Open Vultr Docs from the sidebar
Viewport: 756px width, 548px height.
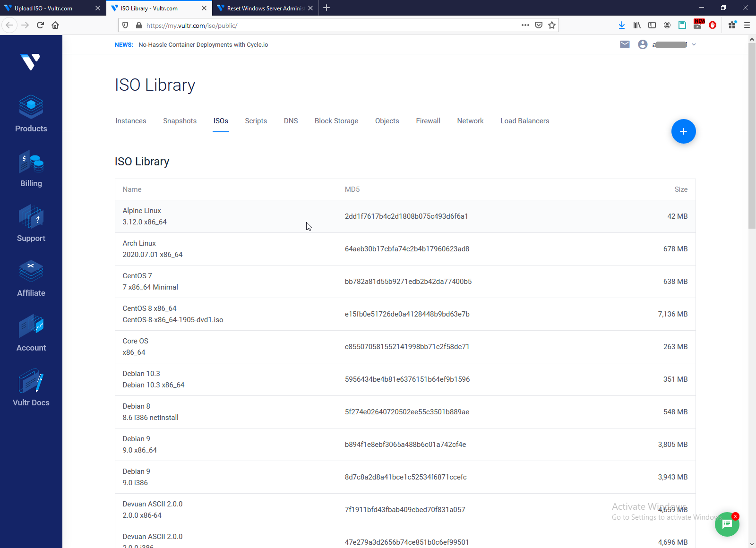[x=31, y=388]
